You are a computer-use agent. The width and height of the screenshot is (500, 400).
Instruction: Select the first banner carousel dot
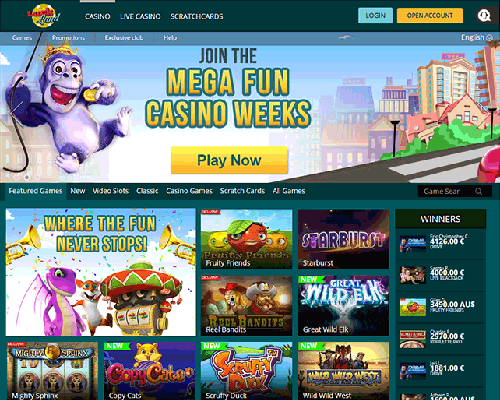coord(17,177)
